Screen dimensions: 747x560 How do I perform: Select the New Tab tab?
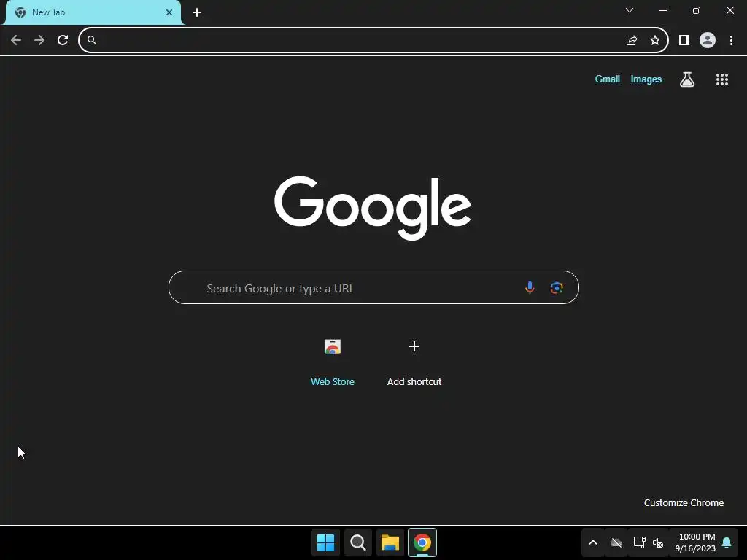click(x=93, y=12)
